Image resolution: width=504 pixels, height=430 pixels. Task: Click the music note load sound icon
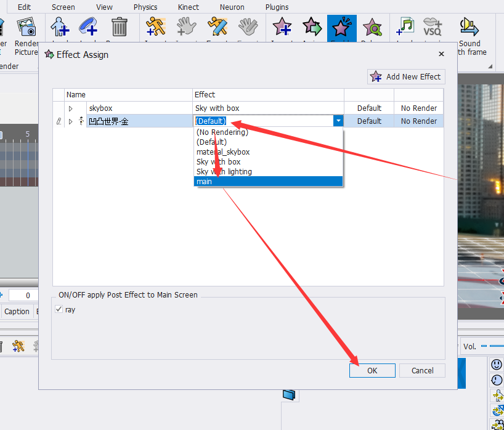click(405, 27)
